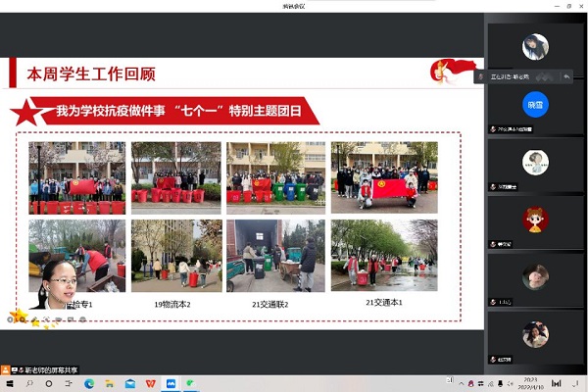The width and height of the screenshot is (588, 392).
Task: Toggle slideshow subtitles control icon
Action: [71, 319]
